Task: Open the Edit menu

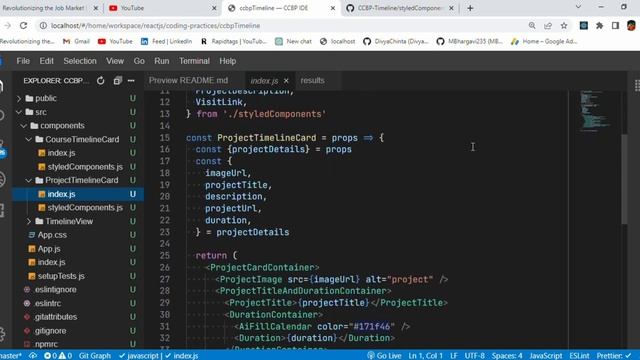Action: (x=47, y=61)
